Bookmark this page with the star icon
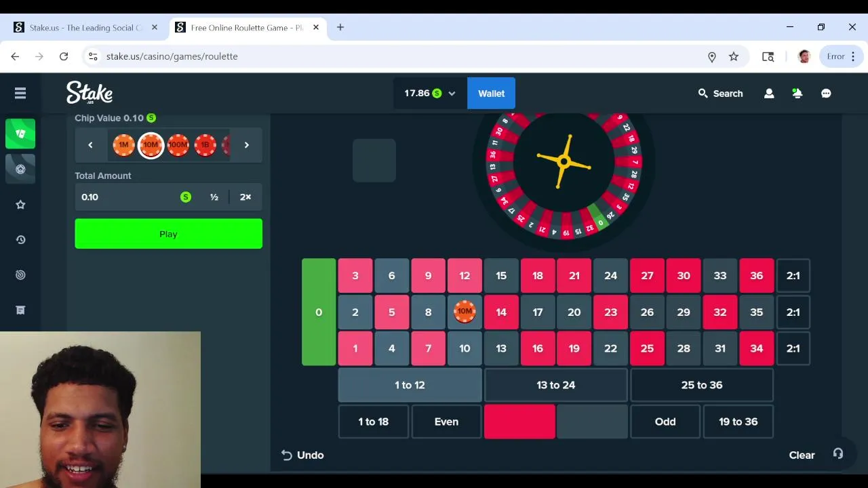The height and width of the screenshot is (488, 868). [734, 57]
